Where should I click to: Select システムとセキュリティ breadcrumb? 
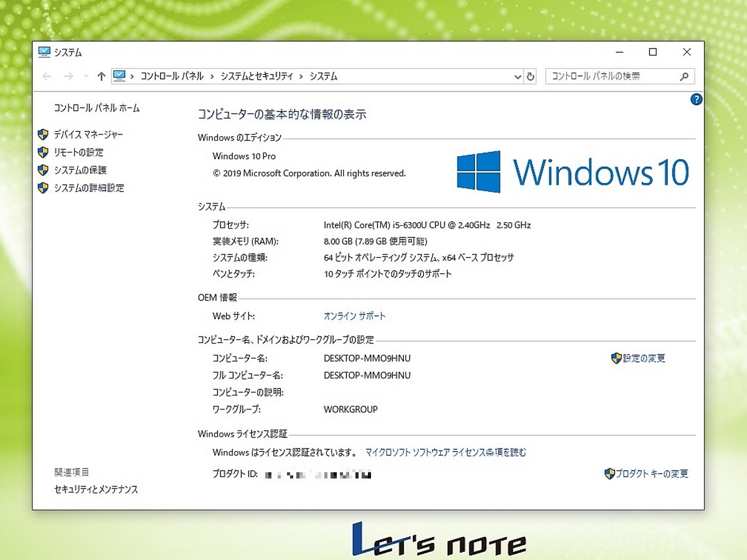[x=255, y=77]
